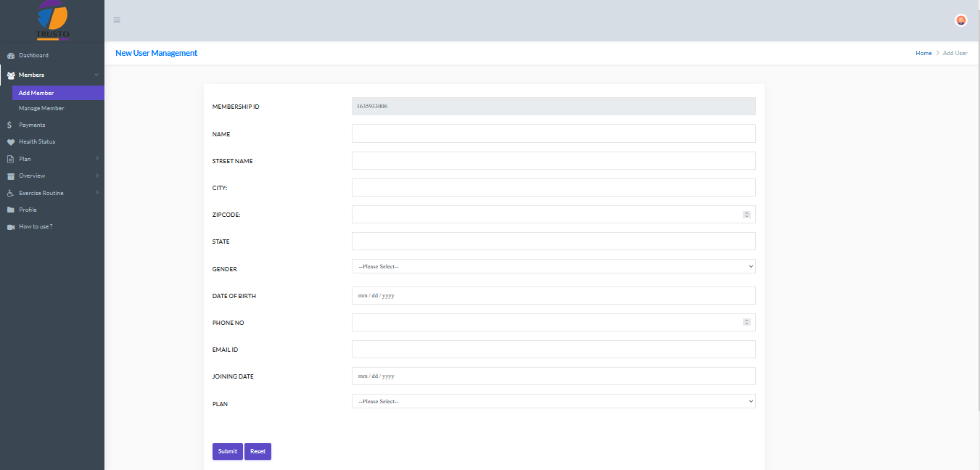
Task: Click the DATE OF BIRTH label
Action: click(234, 296)
